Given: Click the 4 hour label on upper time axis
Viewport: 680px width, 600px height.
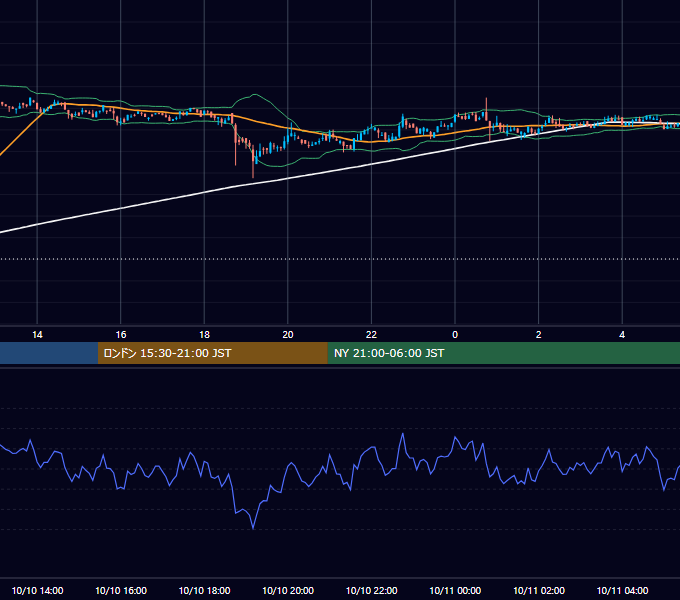Looking at the screenshot, I should click(622, 335).
